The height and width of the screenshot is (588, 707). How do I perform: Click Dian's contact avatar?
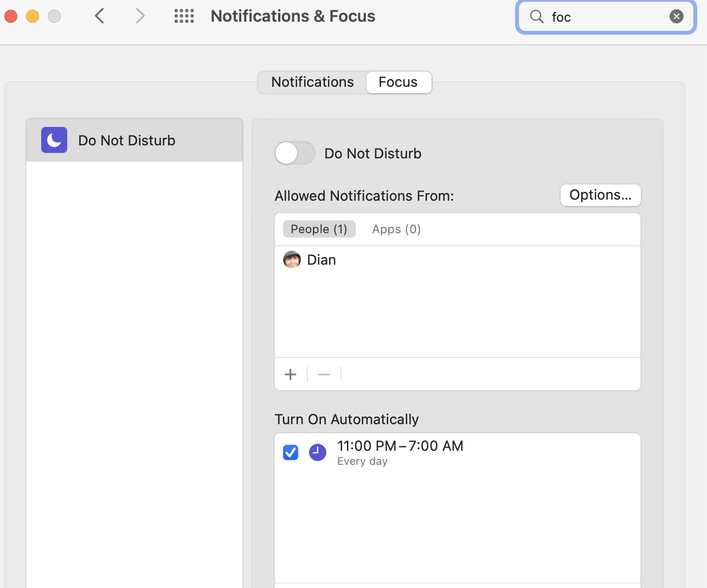292,260
